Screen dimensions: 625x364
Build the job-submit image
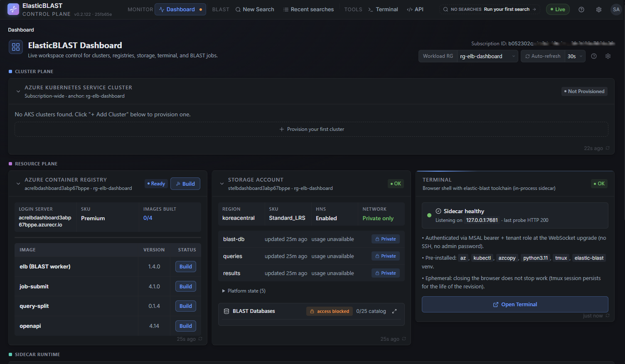click(x=186, y=287)
